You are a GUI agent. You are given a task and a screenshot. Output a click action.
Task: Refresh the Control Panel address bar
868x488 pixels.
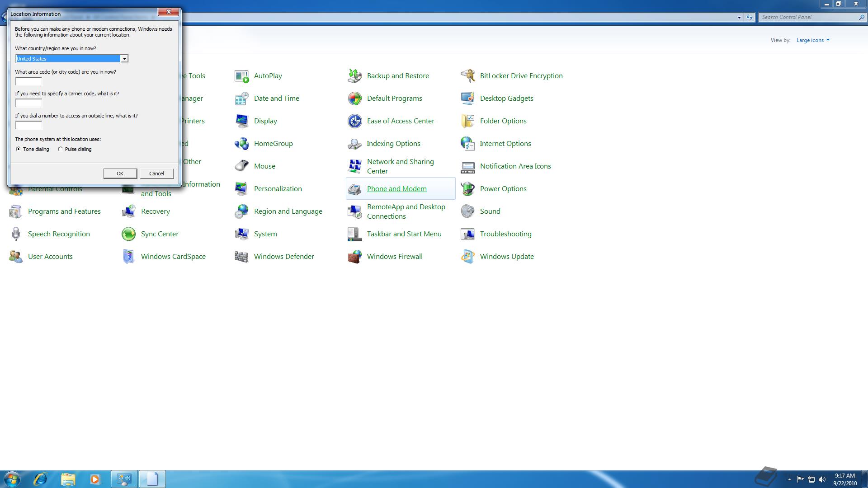(750, 17)
